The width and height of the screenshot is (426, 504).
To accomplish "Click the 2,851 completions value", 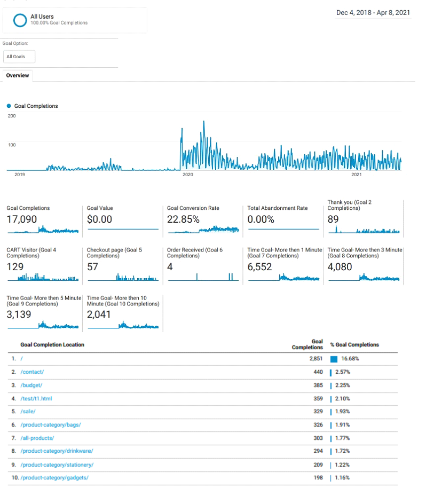I will [316, 359].
